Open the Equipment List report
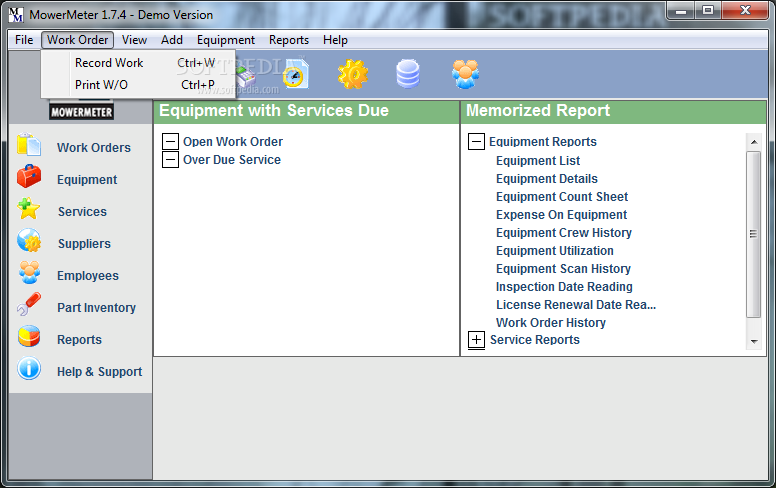This screenshot has width=776, height=488. coord(538,160)
